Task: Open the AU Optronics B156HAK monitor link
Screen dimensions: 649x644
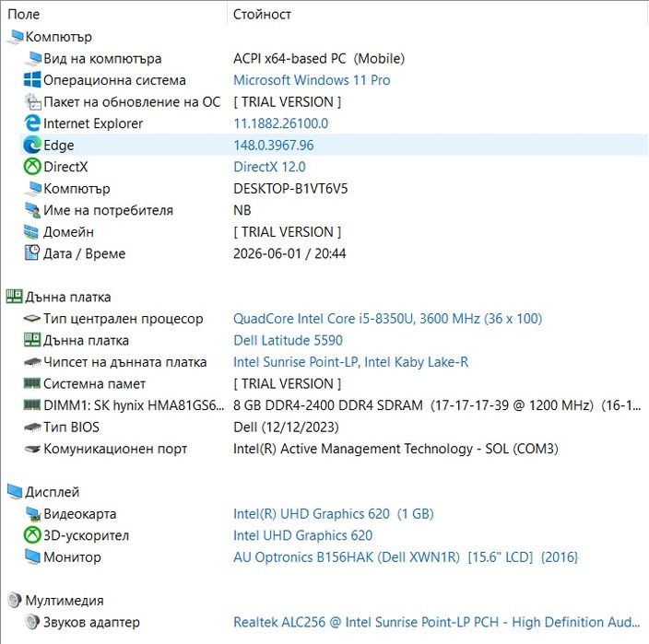Action: pos(406,557)
